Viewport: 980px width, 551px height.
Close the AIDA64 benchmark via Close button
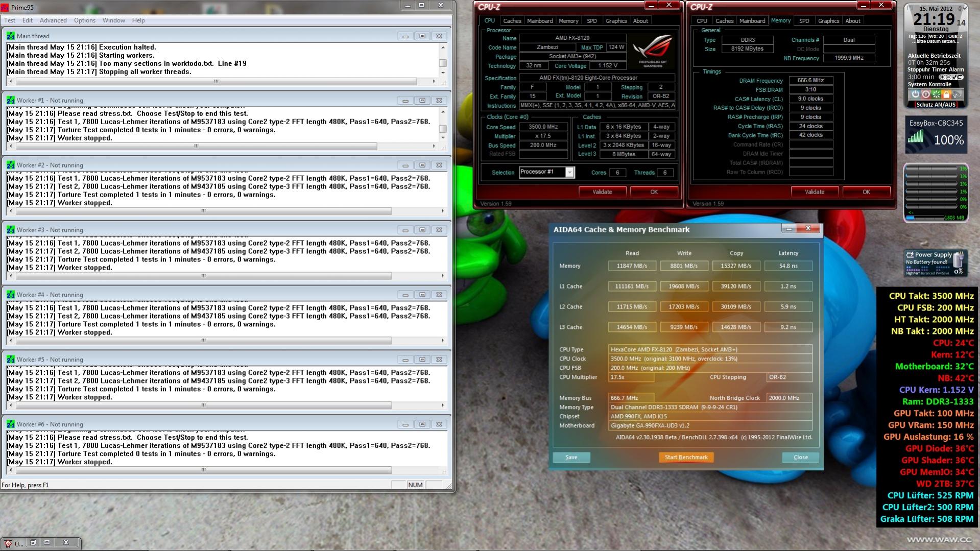coord(800,458)
